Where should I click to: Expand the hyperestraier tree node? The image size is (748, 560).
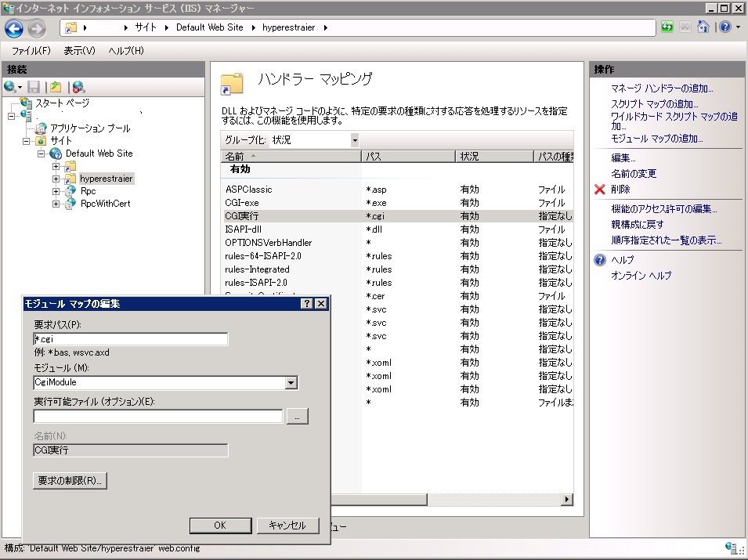56,179
